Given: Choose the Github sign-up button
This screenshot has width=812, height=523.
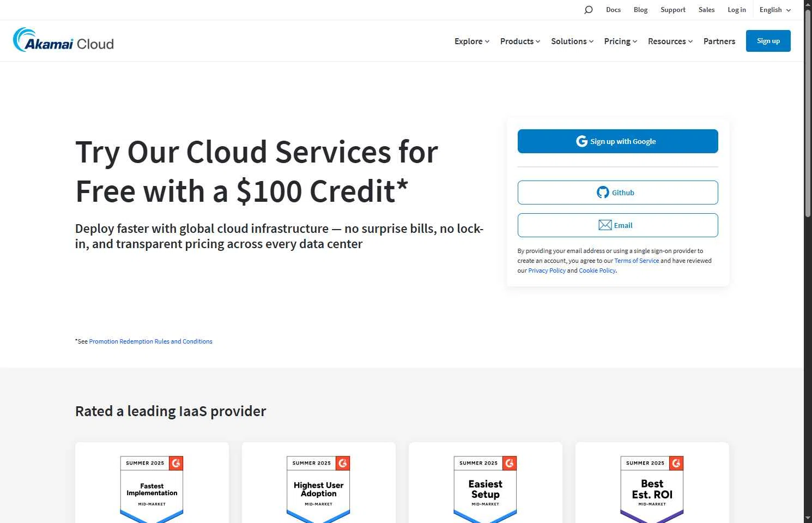Looking at the screenshot, I should (x=617, y=193).
